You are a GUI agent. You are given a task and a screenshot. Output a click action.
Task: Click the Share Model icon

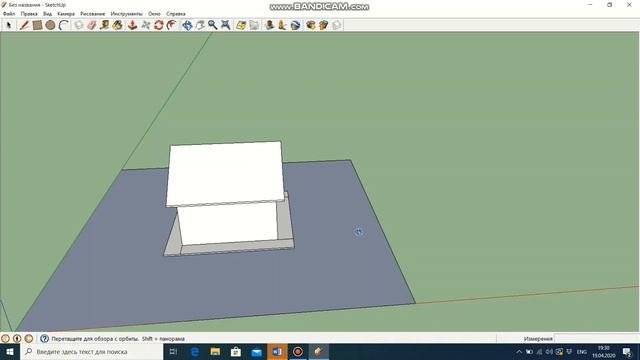click(x=324, y=25)
